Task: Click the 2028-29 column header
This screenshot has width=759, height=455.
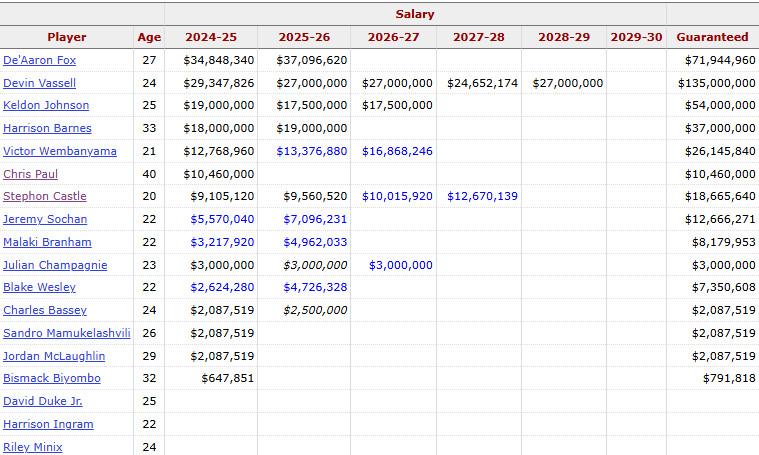Action: (x=564, y=37)
